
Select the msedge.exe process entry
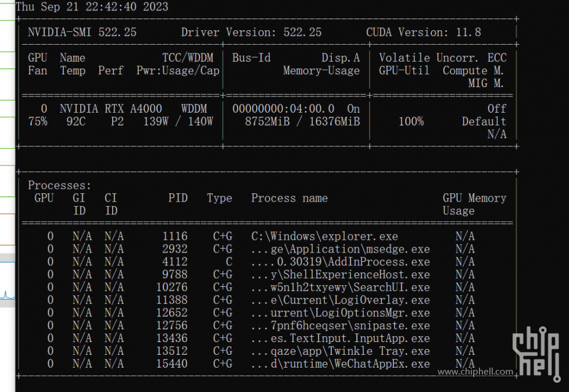[x=341, y=249]
